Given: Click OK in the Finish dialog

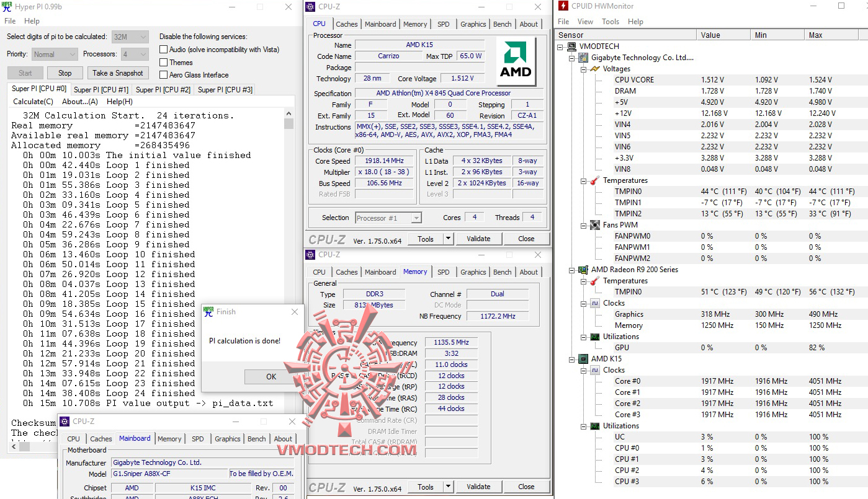Looking at the screenshot, I should 271,376.
